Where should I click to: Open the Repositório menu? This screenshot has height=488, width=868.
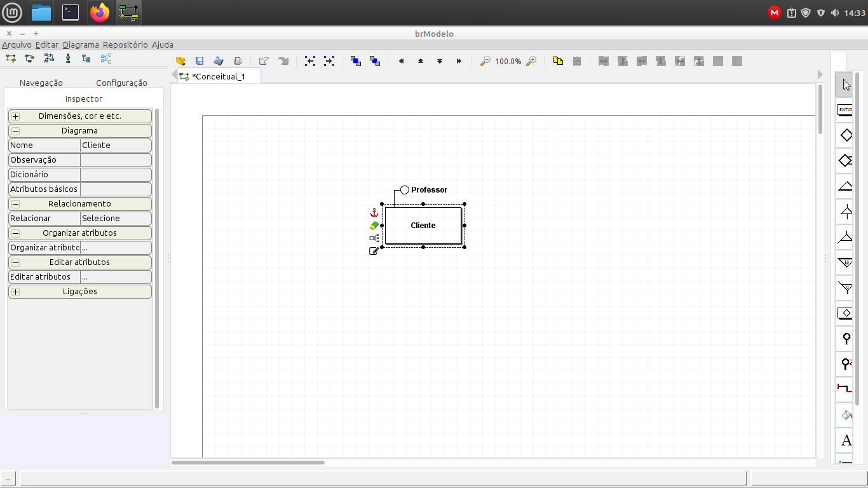pyautogui.click(x=125, y=45)
